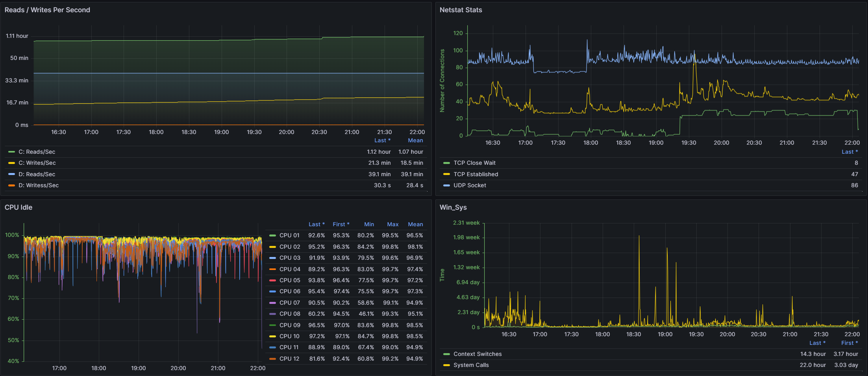Open the Reads / Writes Per Second panel title
Image resolution: width=868 pixels, height=376 pixels.
tap(47, 10)
